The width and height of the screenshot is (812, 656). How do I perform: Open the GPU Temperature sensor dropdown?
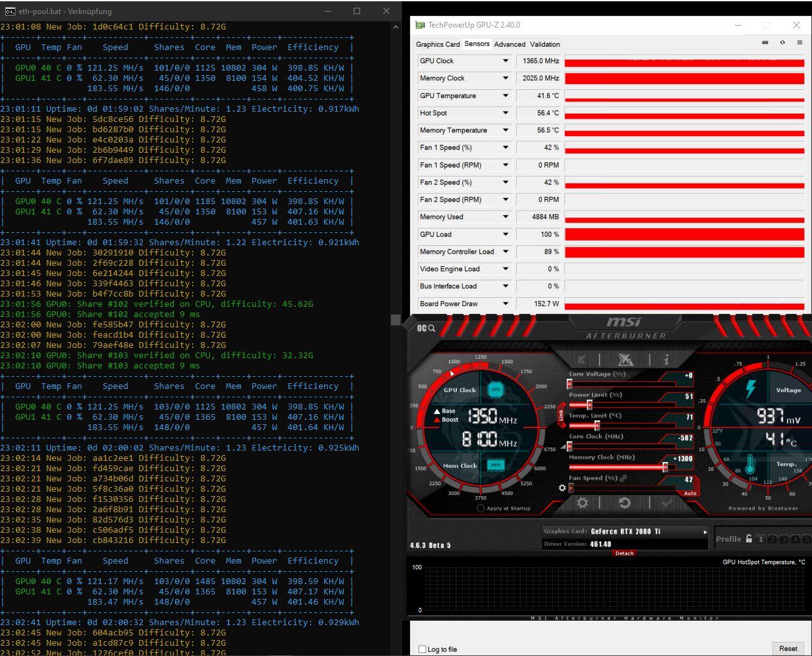505,96
